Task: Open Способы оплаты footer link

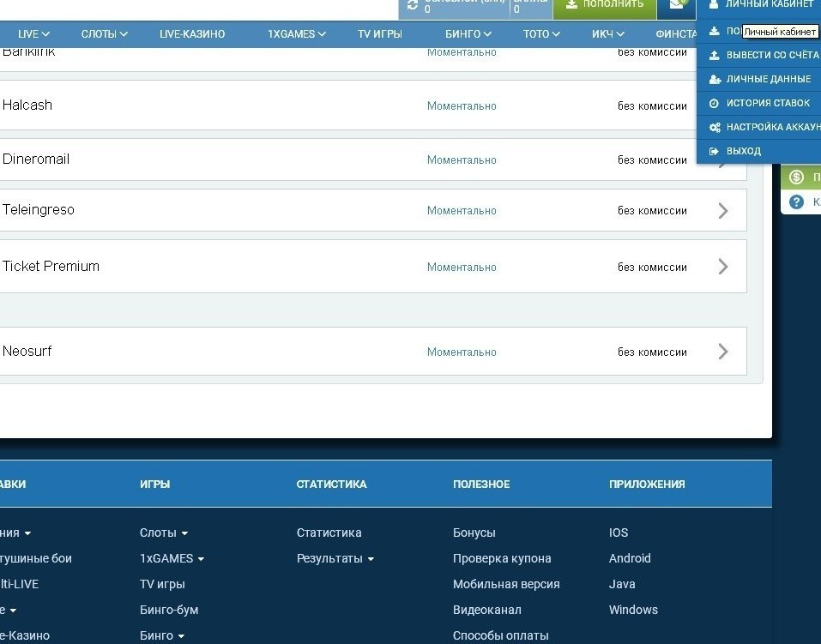Action: point(500,635)
